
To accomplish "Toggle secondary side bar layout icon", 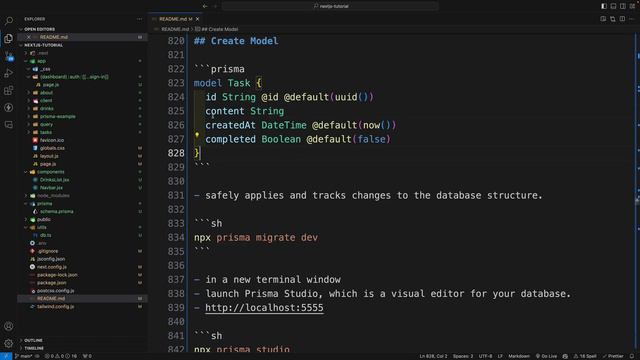I will point(622,6).
